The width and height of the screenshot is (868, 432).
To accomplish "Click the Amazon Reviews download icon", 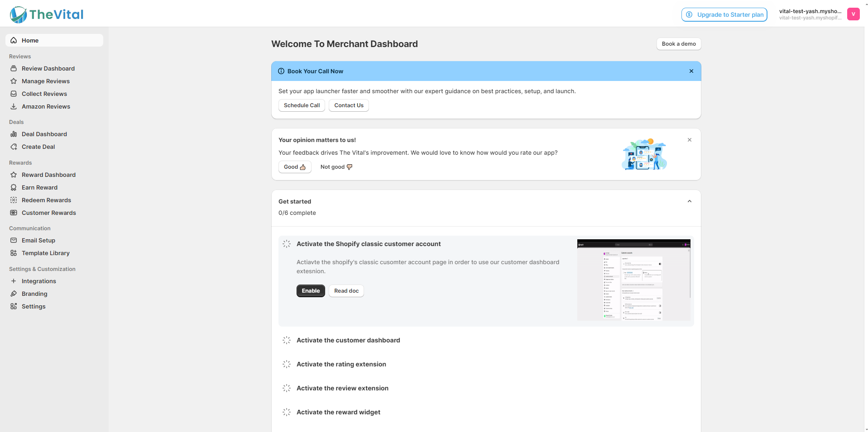I will click(14, 106).
